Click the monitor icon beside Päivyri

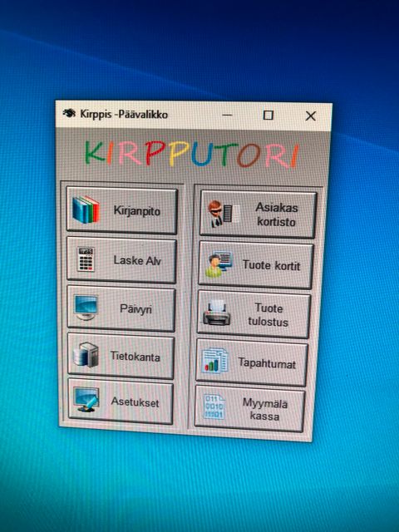click(x=86, y=308)
